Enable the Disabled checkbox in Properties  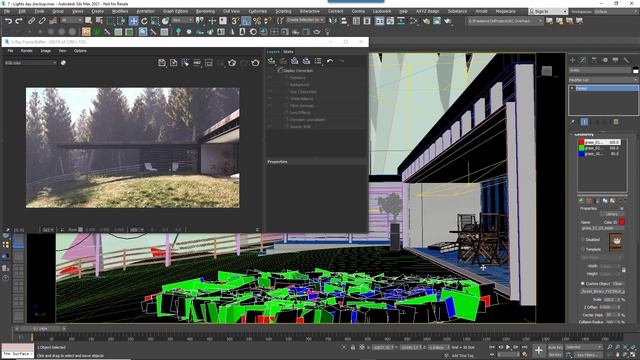tap(582, 240)
